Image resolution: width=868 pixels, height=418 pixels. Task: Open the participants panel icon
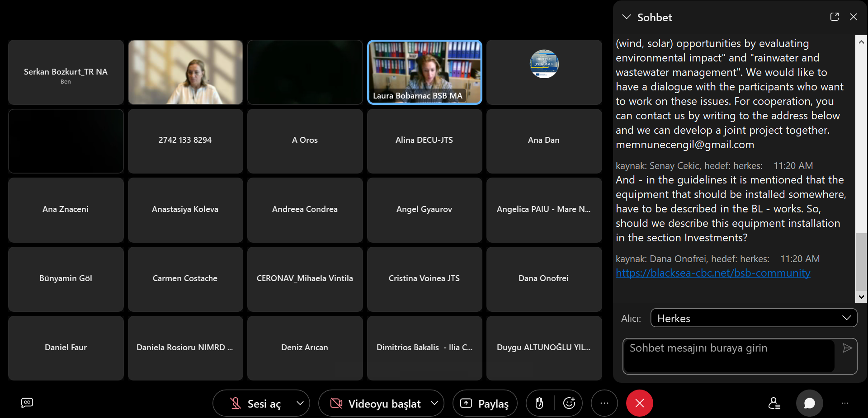[x=774, y=403]
